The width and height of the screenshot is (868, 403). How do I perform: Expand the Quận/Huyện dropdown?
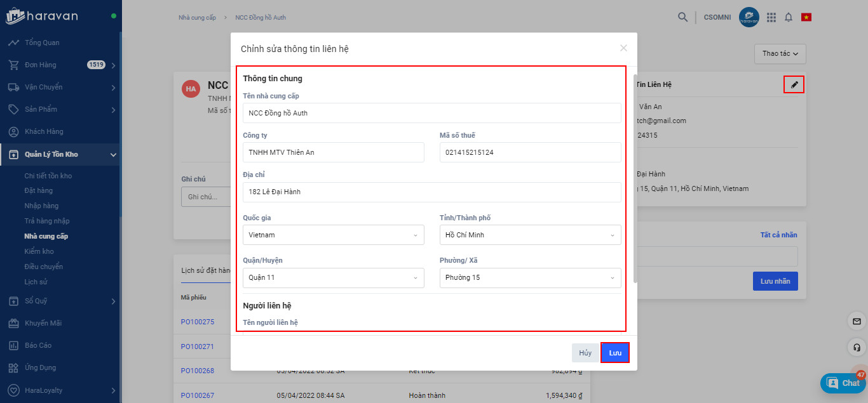point(333,277)
